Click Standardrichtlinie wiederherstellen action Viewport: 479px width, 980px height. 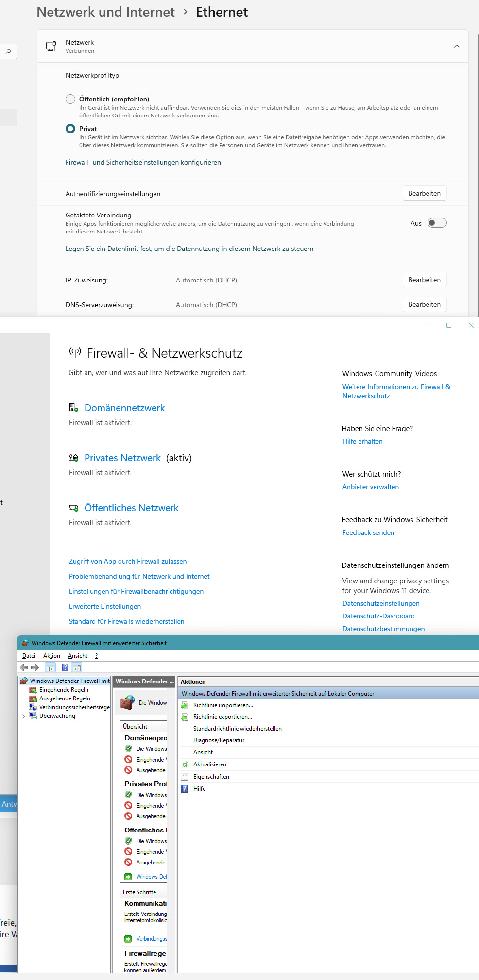point(237,729)
